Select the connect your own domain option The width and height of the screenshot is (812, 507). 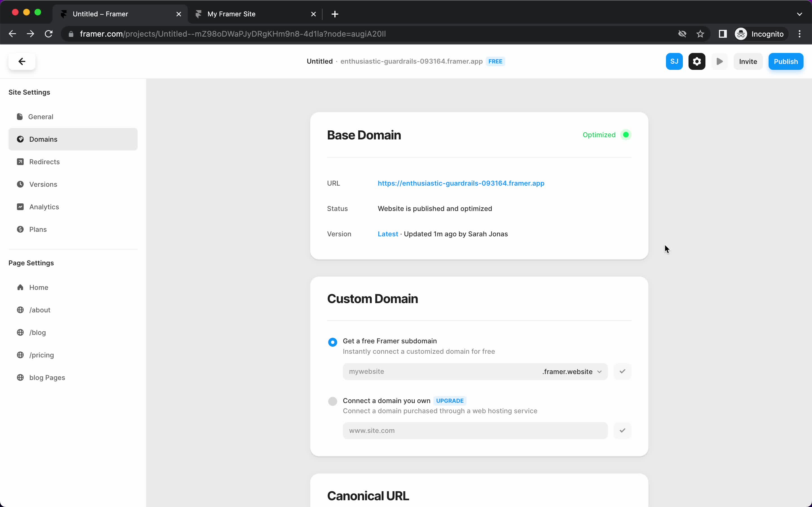point(332,401)
